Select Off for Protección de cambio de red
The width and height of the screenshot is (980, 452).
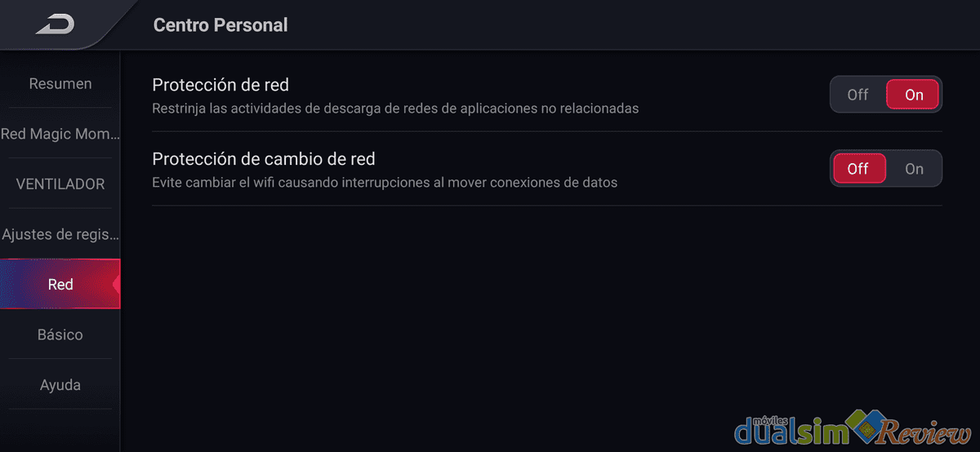click(x=858, y=169)
